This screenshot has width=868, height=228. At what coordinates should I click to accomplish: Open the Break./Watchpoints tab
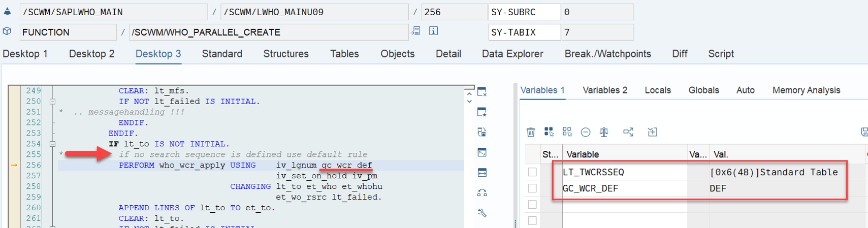(608, 54)
